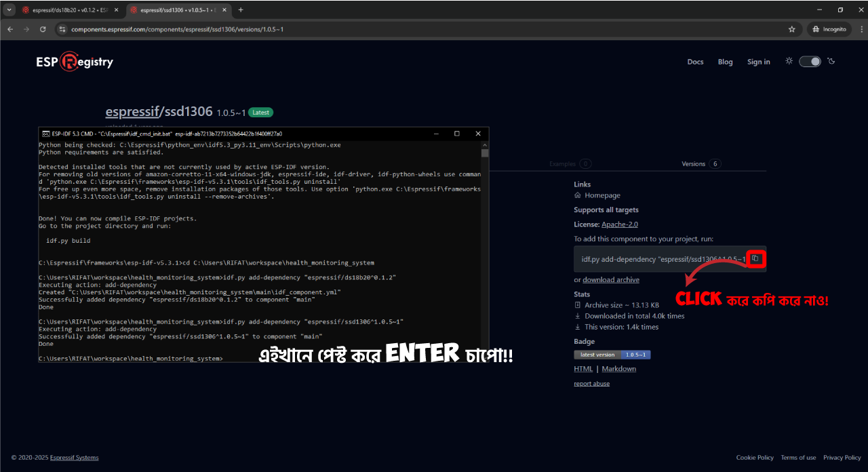Click 'idf.py build' line in CMD window

pyautogui.click(x=68, y=241)
